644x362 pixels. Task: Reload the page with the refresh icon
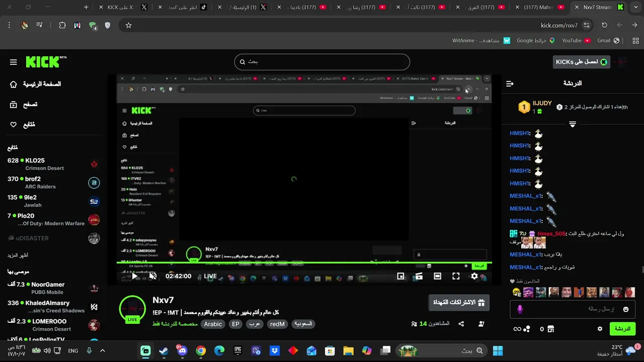605,25
